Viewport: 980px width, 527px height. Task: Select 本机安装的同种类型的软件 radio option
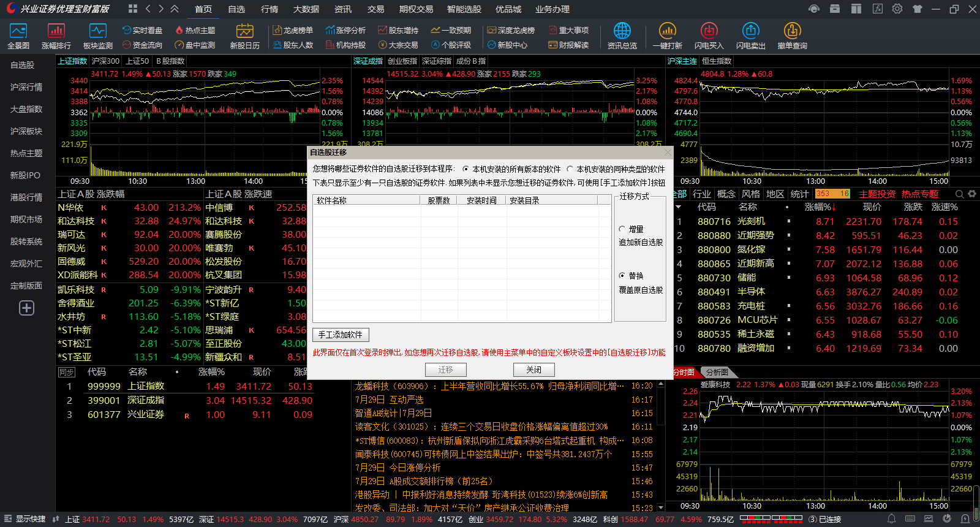pyautogui.click(x=616, y=169)
